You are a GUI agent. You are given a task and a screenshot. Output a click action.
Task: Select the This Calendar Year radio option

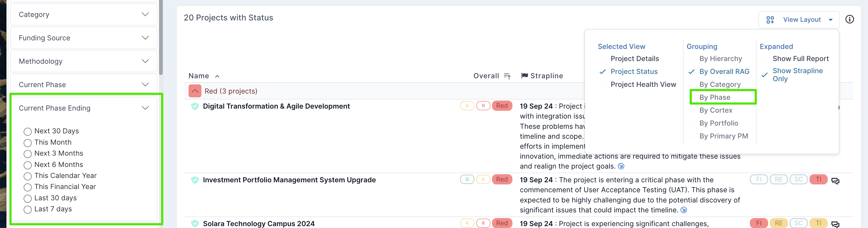click(28, 176)
